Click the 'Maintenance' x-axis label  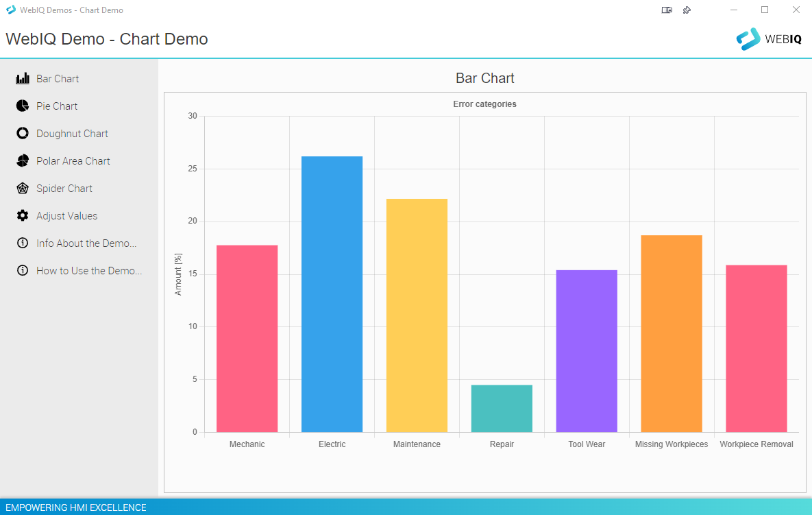pyautogui.click(x=417, y=444)
